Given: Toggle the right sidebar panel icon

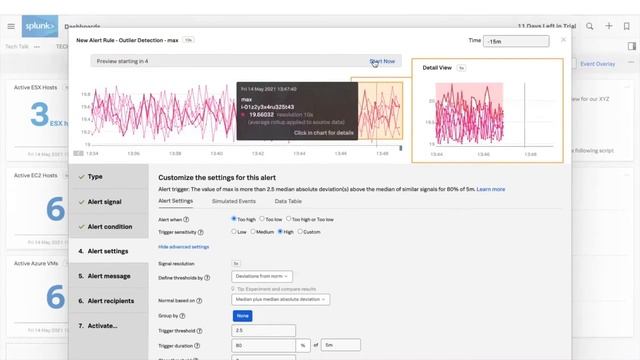Looking at the screenshot, I should coord(631,46).
